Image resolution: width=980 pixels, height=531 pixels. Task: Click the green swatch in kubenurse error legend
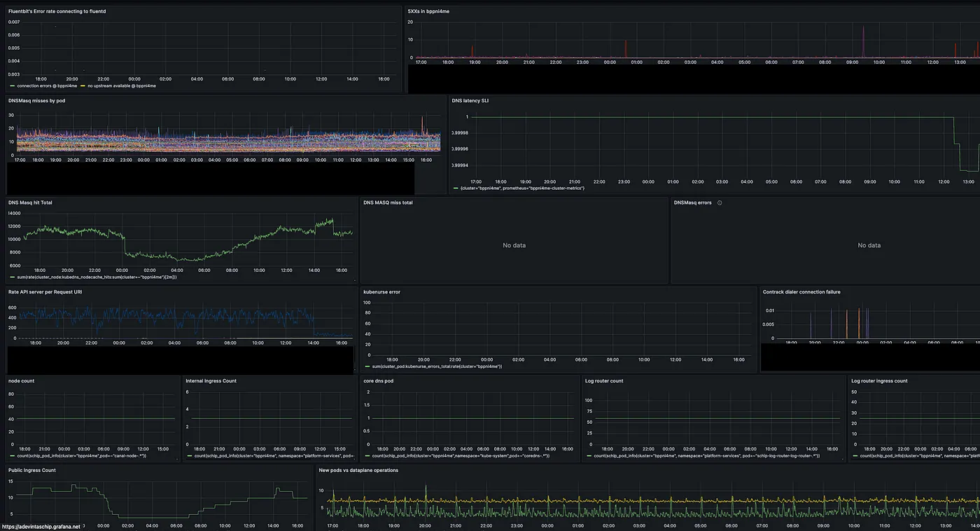click(x=366, y=366)
